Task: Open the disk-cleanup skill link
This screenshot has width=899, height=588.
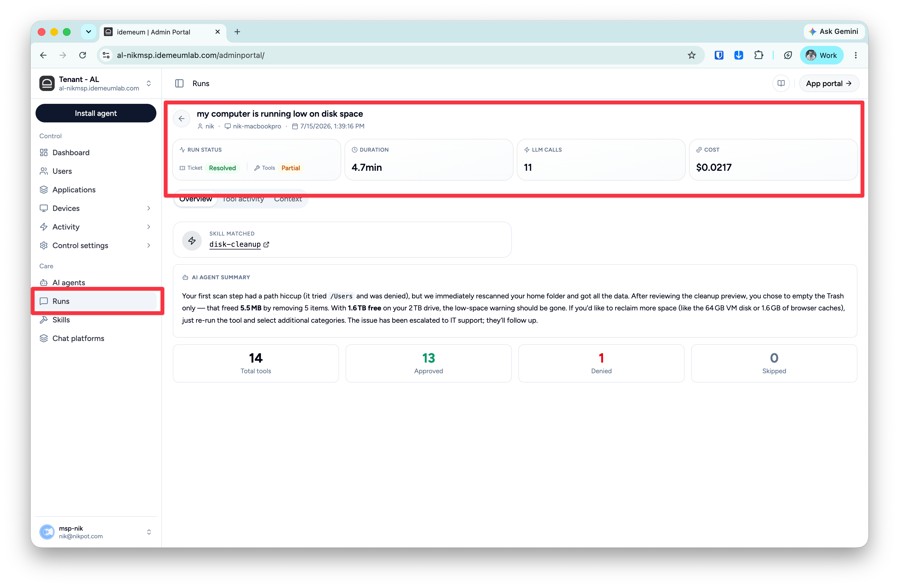Action: [x=235, y=244]
